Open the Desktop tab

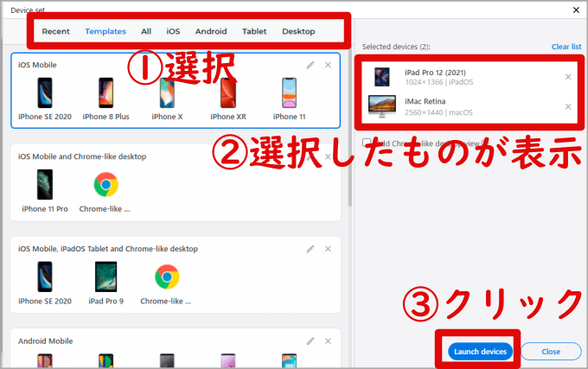298,31
